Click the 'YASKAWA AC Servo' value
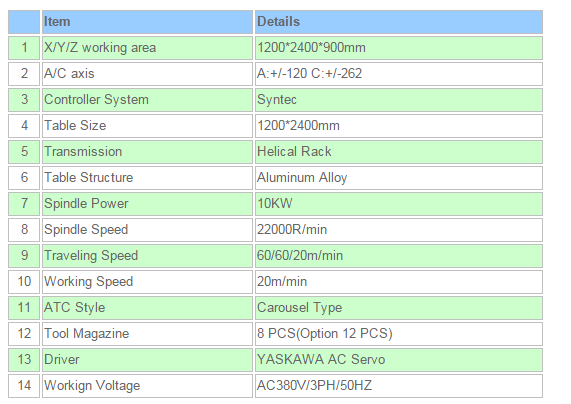 point(399,360)
